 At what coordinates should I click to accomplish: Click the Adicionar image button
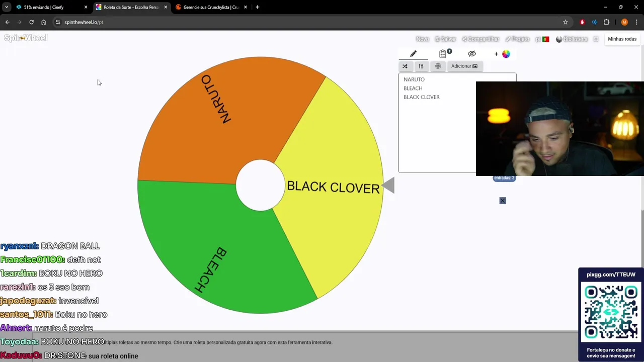tap(464, 66)
